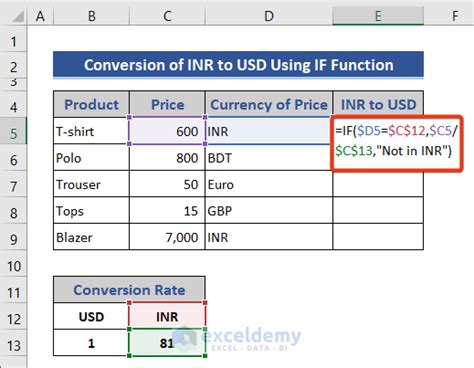Screen dimensions: 474x368
Task: Select column B header
Action: point(91,16)
